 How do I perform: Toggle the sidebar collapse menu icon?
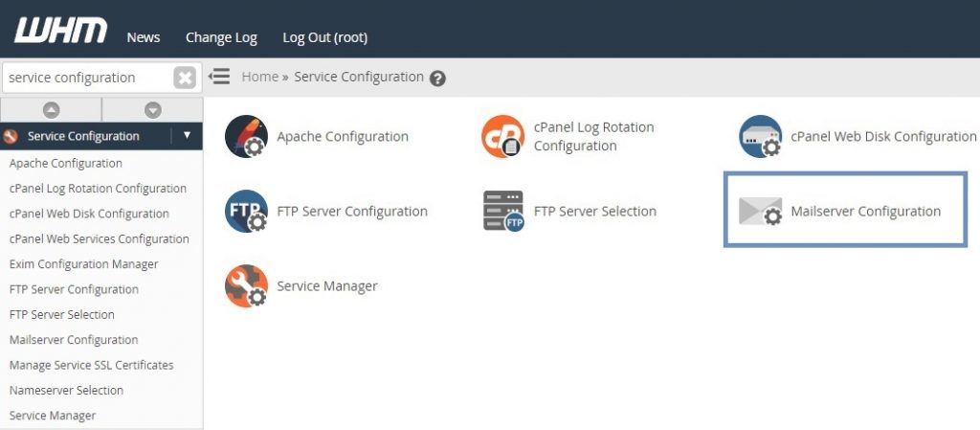[219, 77]
